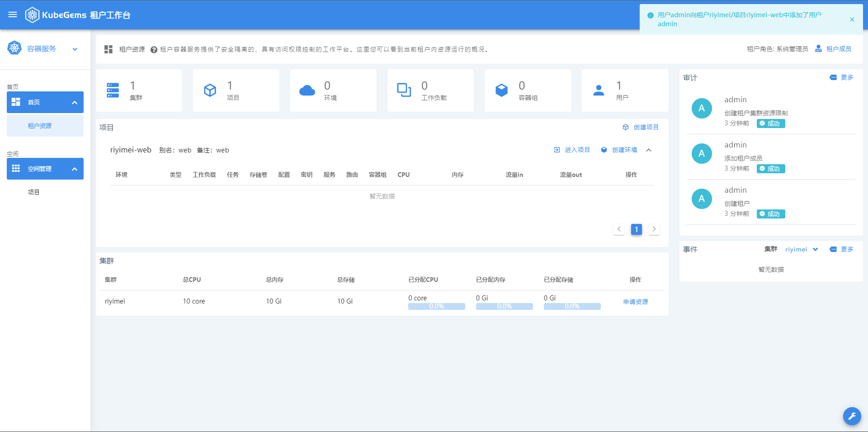The image size is (868, 432).
Task: Click the 集群 cluster count icon
Action: (x=113, y=90)
